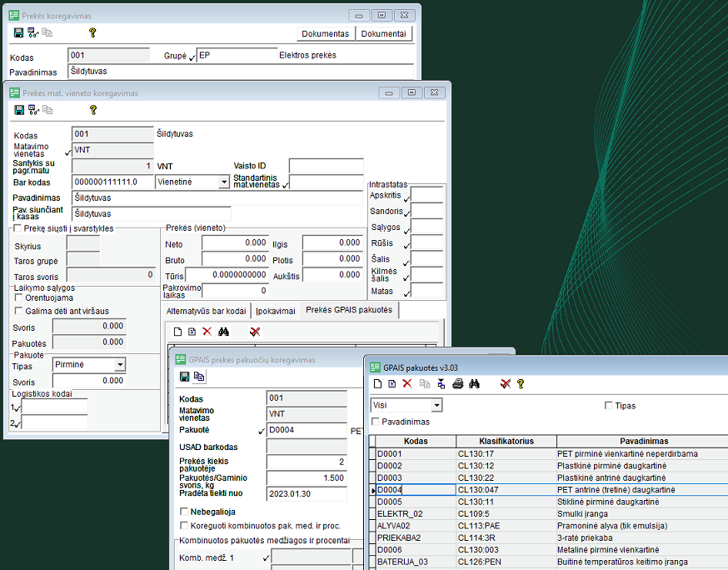Viewport: 728px width, 570px height.
Task: Click the Dokumentai button
Action: (x=383, y=33)
